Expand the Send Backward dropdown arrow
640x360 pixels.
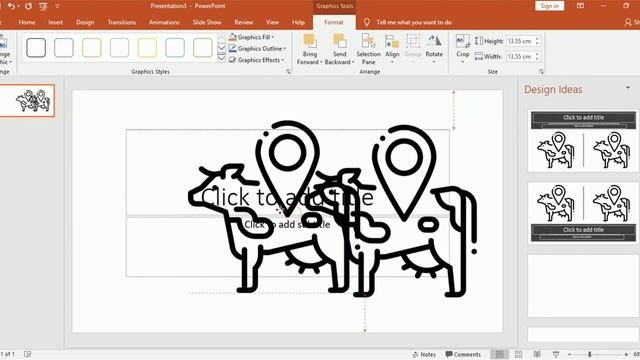[353, 62]
